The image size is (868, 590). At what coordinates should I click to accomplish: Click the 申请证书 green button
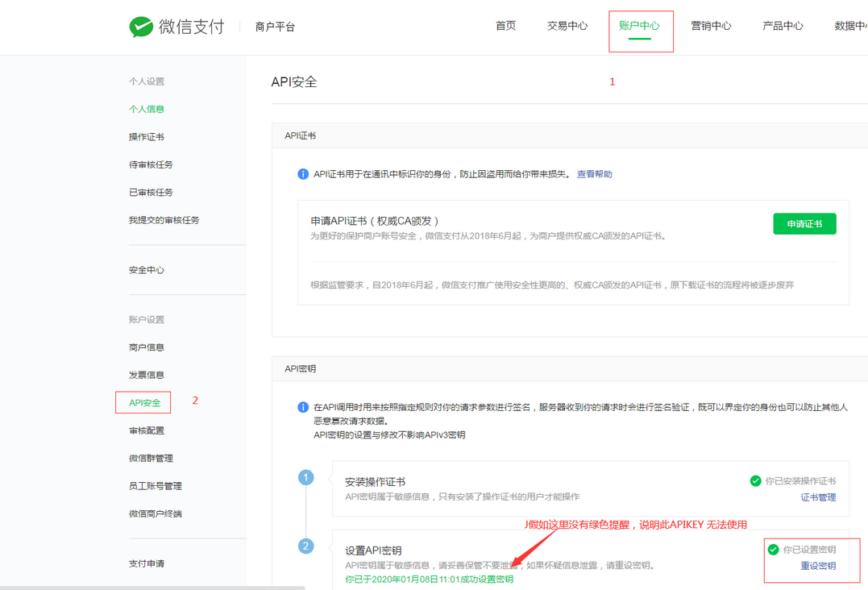point(804,223)
